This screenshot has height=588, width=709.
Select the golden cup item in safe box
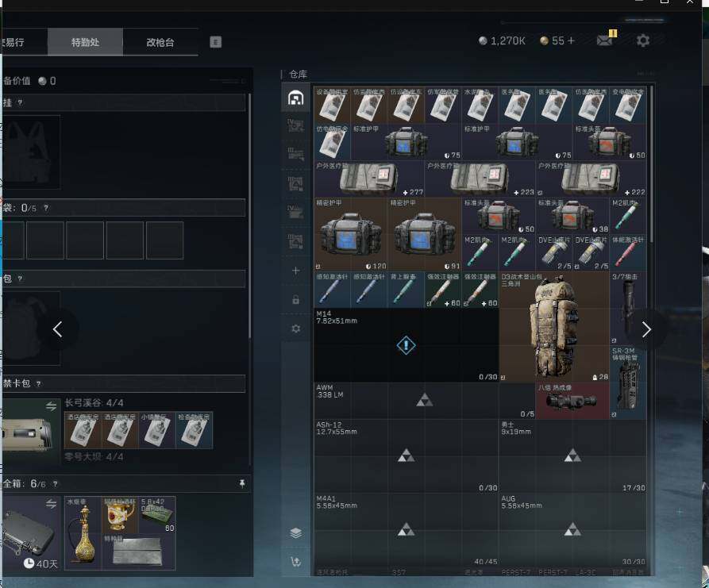click(120, 515)
